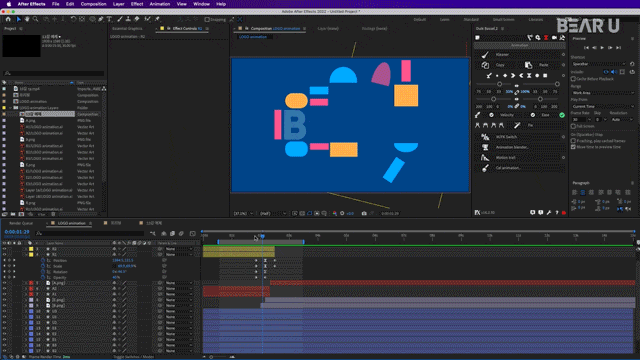
Task: Click Duik Copy animation icon
Action: (485, 65)
